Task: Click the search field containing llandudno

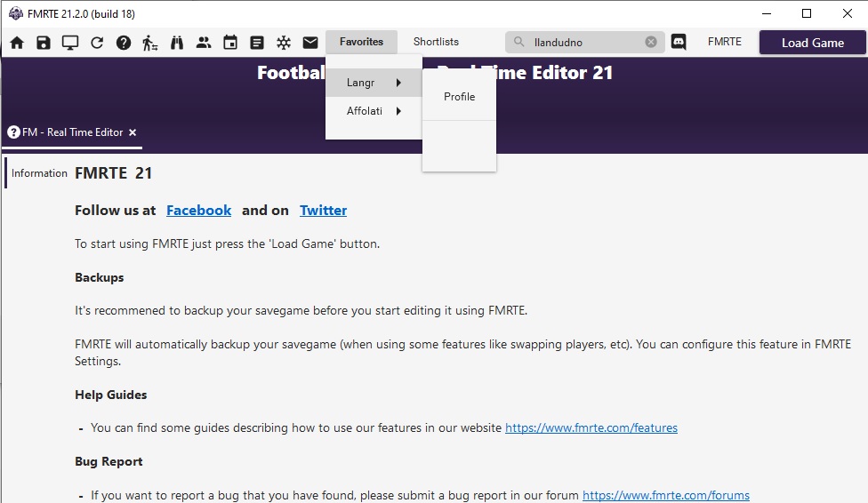Action: click(x=583, y=42)
